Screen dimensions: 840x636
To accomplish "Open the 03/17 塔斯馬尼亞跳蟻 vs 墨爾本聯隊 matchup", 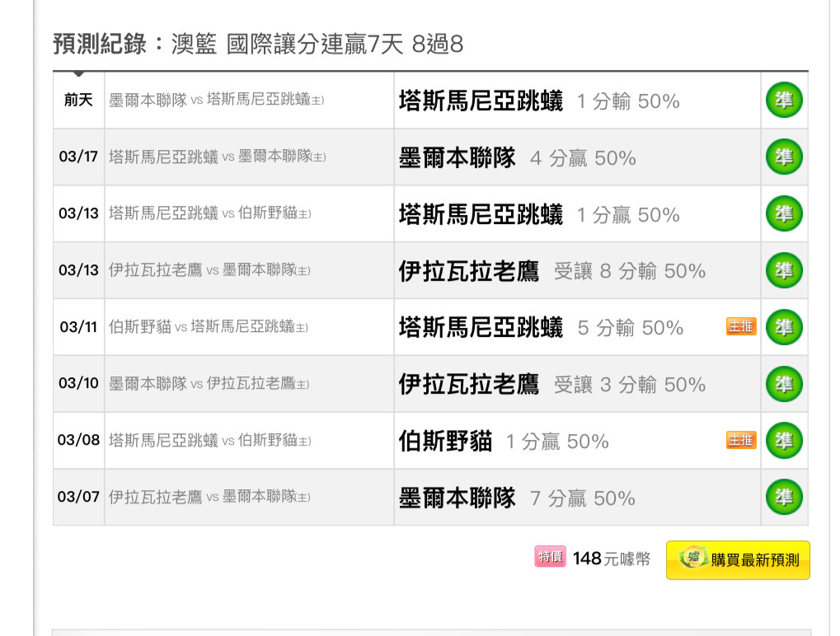I will tap(218, 157).
